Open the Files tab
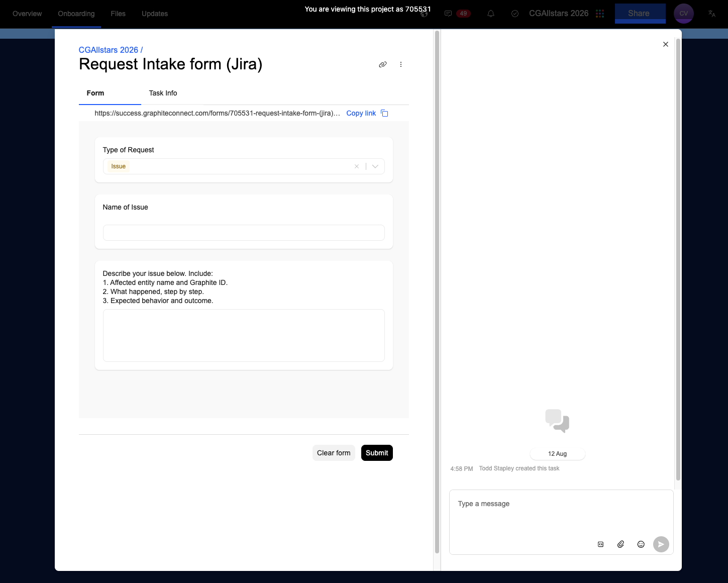This screenshot has height=583, width=728. tap(118, 14)
